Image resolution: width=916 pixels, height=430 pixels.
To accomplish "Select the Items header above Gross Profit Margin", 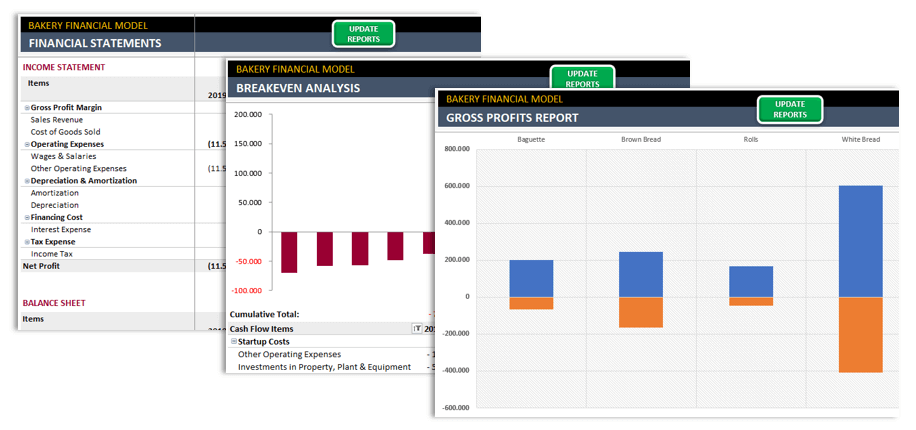I will (x=39, y=83).
